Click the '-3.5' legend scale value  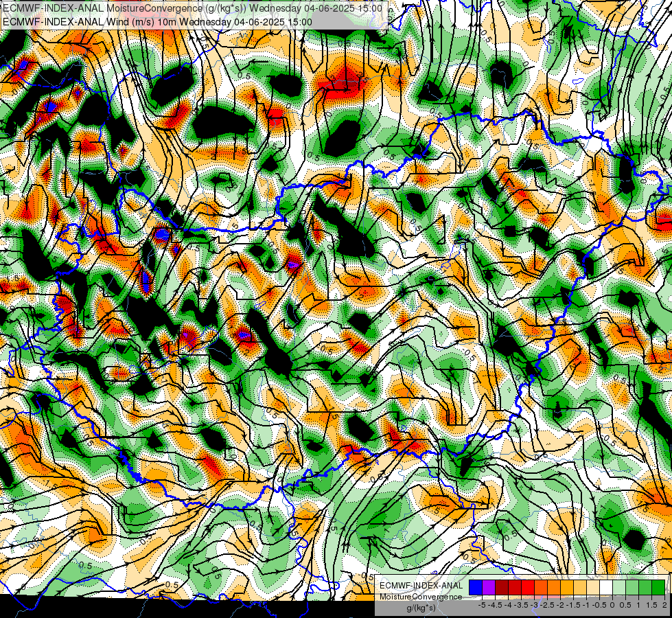point(522,605)
